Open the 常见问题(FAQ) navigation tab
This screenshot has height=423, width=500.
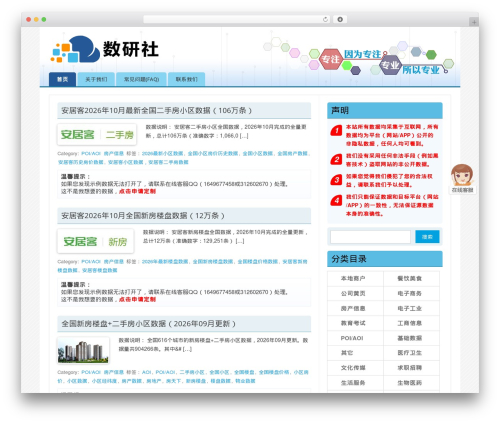pos(141,79)
